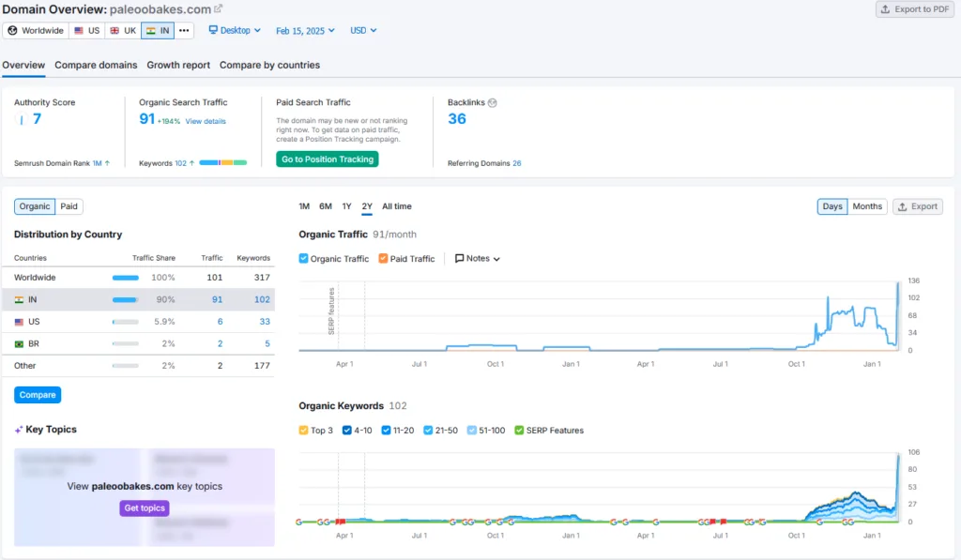
Task: Switch to the Overview tab
Action: pos(23,65)
